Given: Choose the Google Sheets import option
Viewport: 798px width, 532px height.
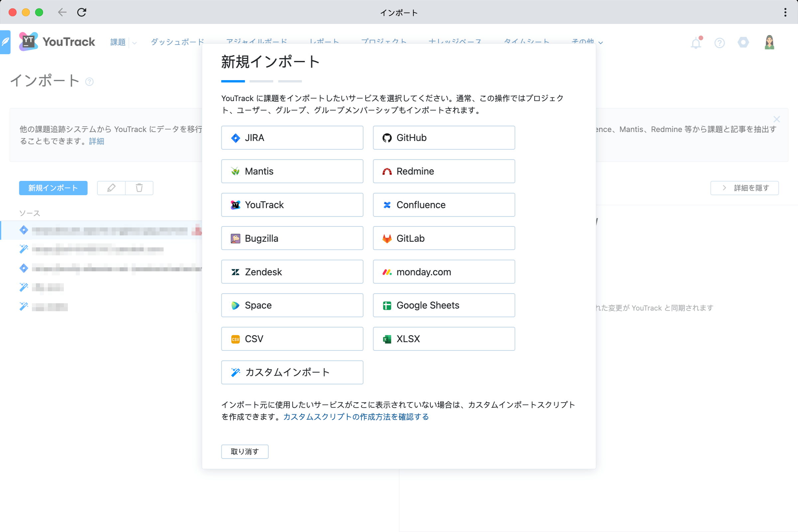Looking at the screenshot, I should [444, 305].
